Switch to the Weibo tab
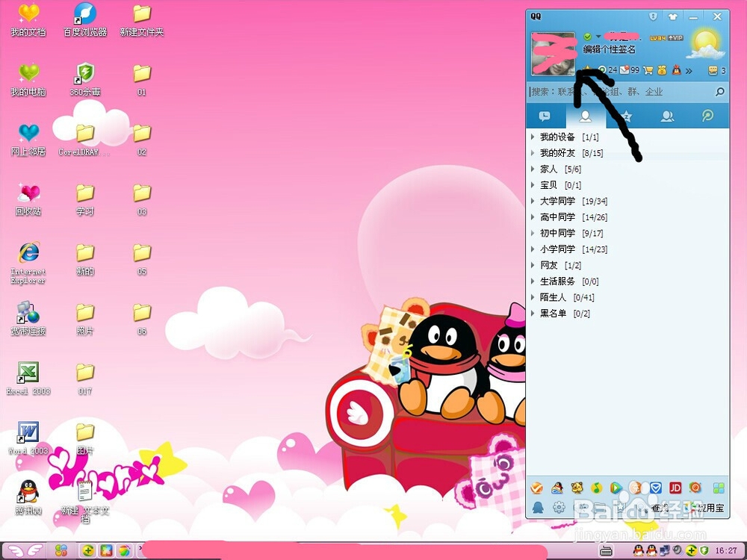 708,116
